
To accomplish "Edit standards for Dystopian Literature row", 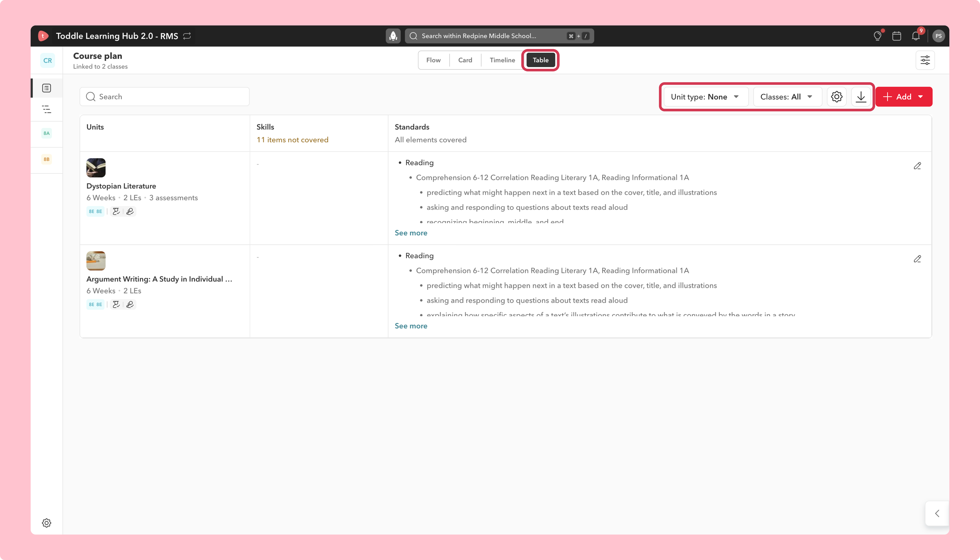I will [x=917, y=166].
